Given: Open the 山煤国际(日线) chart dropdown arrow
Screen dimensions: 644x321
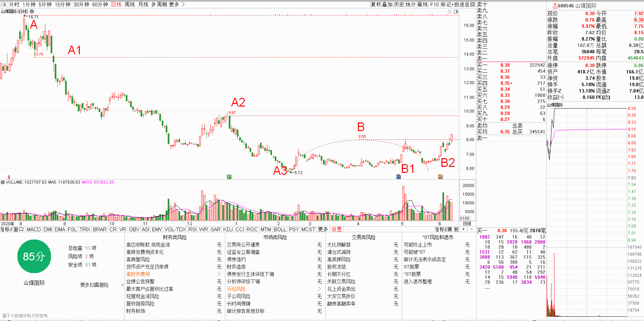Looking at the screenshot, I should tap(32, 11).
